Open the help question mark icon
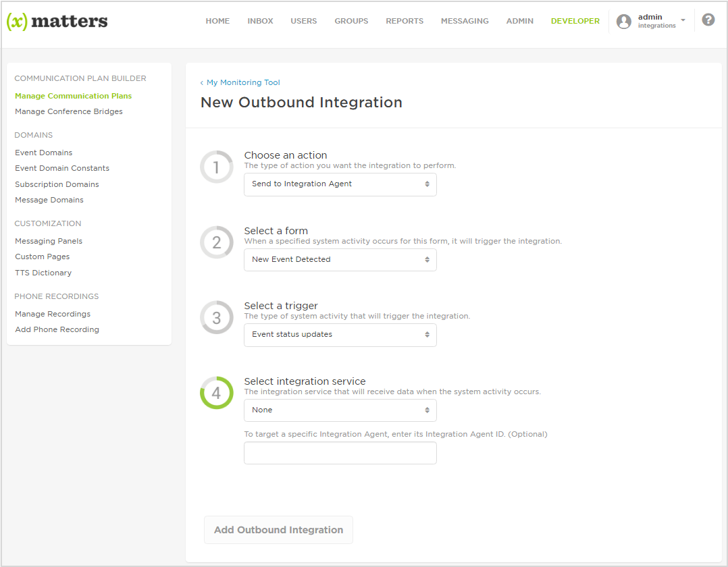 708,20
